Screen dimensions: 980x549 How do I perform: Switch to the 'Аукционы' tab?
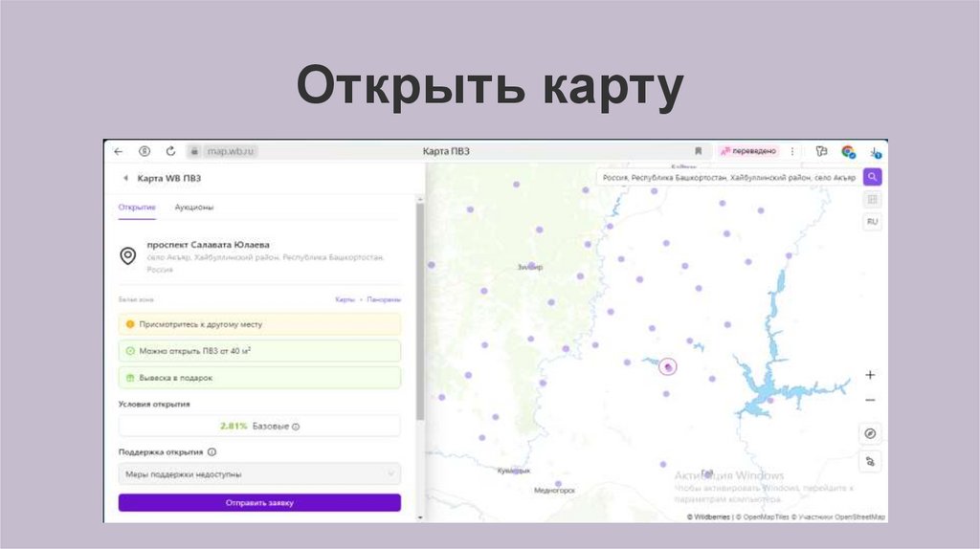click(193, 208)
